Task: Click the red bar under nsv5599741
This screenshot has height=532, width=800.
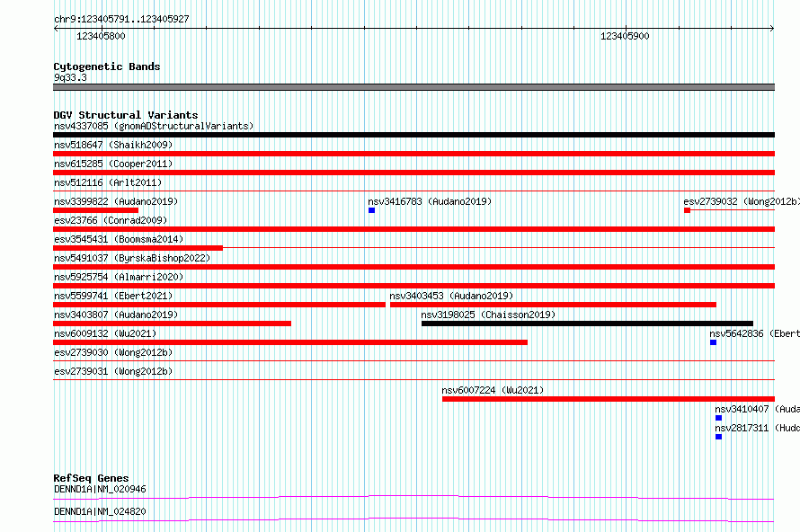Action: (219, 305)
